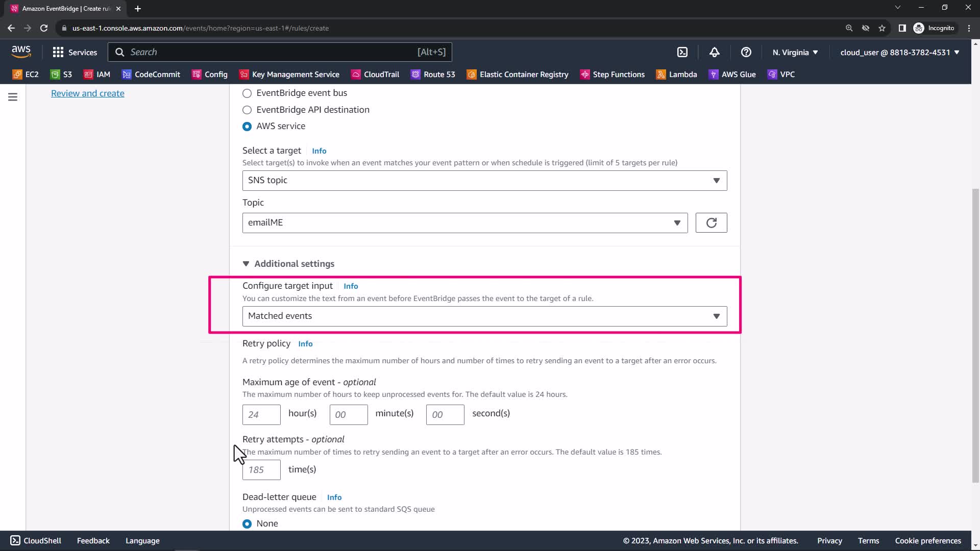Open the emailME Topic dropdown
This screenshot has width=980, height=551.
pyautogui.click(x=464, y=223)
